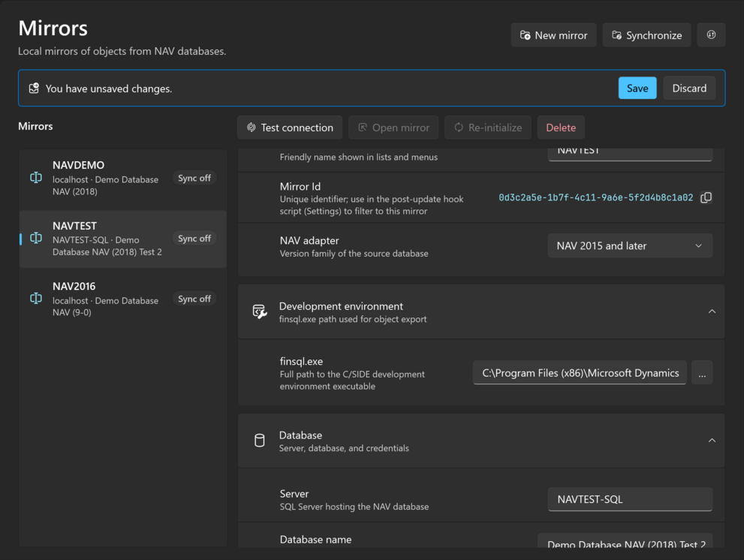744x560 pixels.
Task: Click the Mirror Id GUID value
Action: (595, 197)
